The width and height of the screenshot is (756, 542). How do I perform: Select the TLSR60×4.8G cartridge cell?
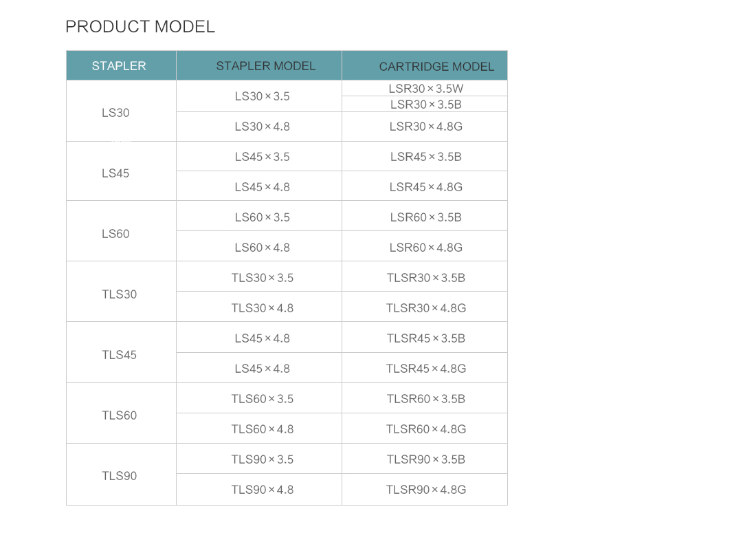[x=425, y=428]
